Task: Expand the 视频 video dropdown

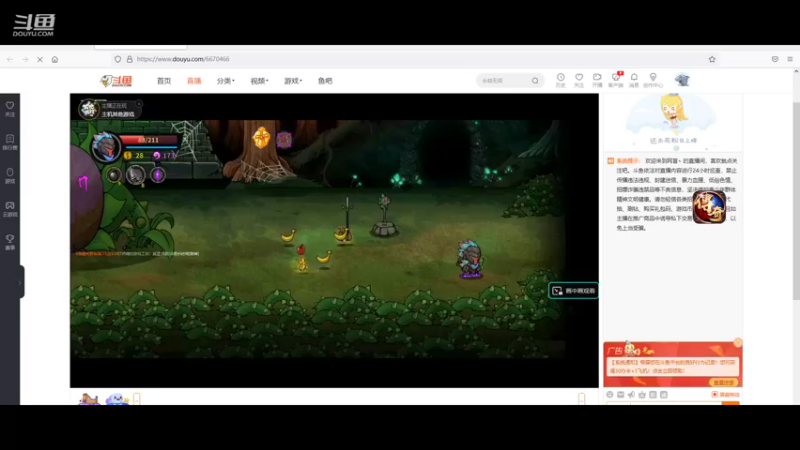Action: tap(259, 81)
